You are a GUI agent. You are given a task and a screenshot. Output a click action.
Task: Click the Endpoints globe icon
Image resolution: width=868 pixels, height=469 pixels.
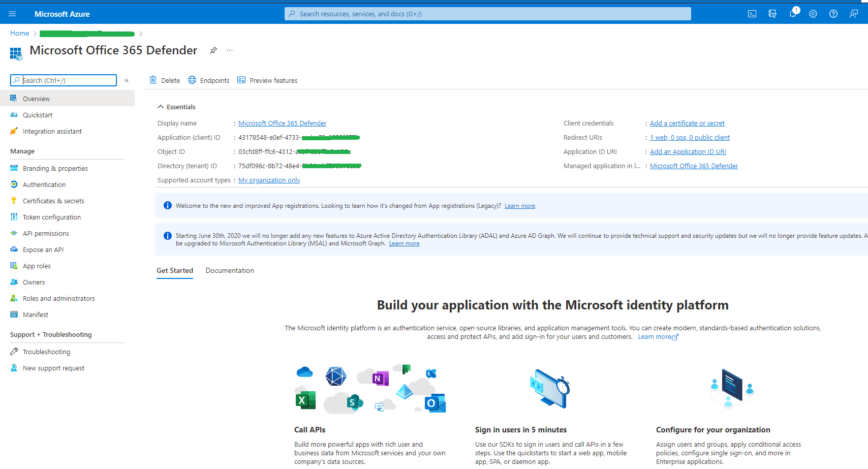tap(192, 80)
